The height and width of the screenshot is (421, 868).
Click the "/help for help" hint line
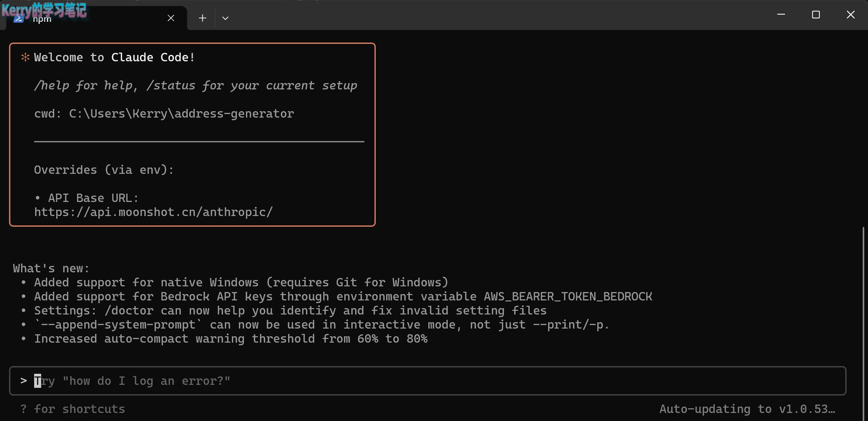(195, 86)
